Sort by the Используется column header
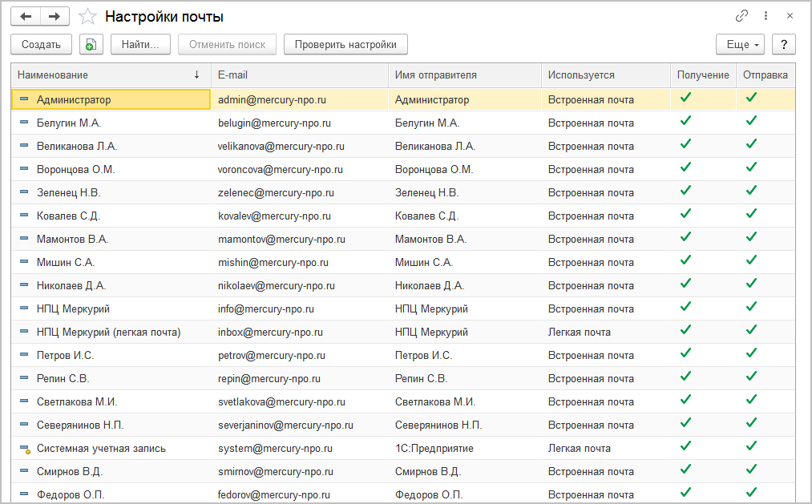 581,75
